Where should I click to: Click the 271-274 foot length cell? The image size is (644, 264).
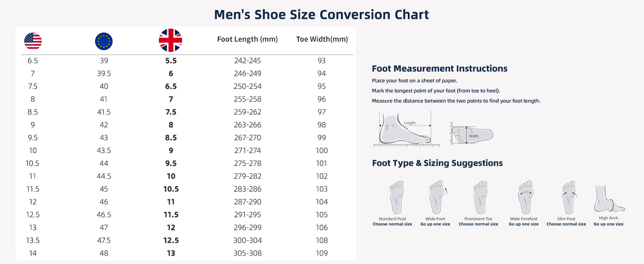pyautogui.click(x=247, y=150)
